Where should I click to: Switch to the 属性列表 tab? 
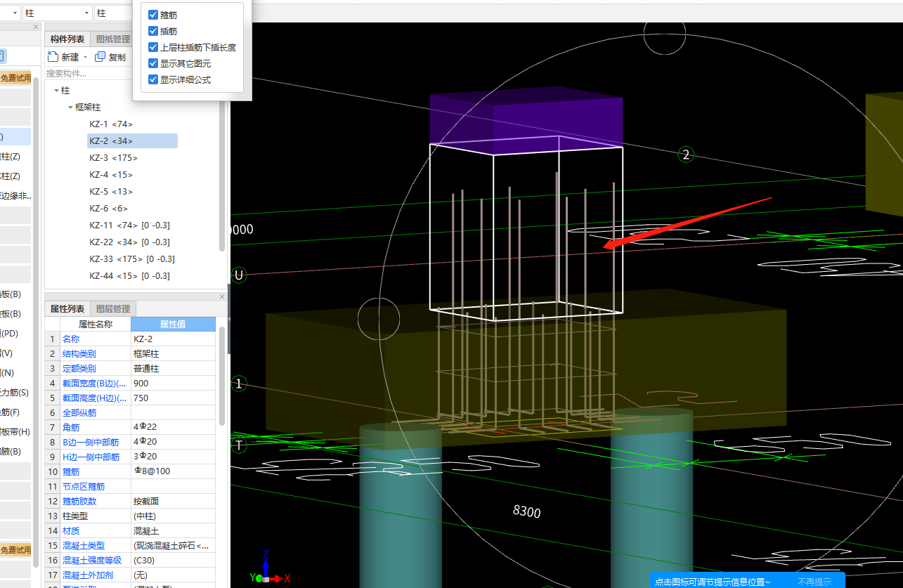pyautogui.click(x=67, y=309)
